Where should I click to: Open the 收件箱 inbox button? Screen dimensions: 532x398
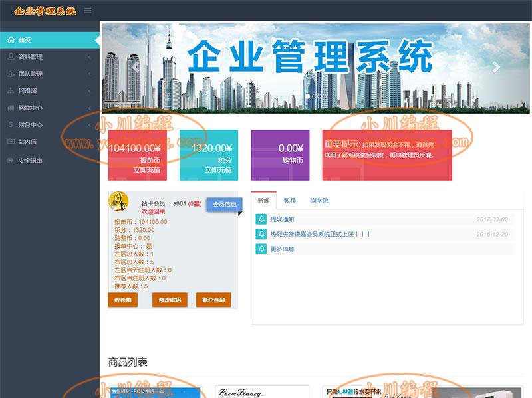[x=123, y=300]
